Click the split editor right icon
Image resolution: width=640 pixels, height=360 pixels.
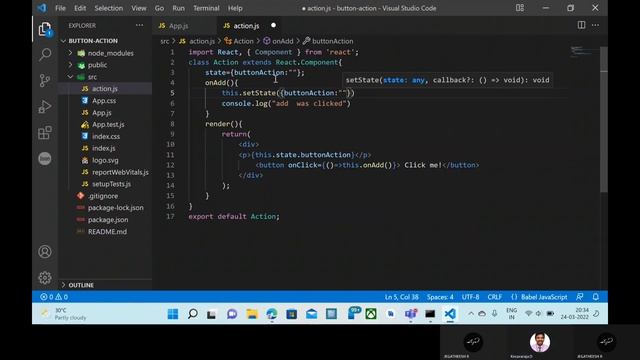[581, 25]
